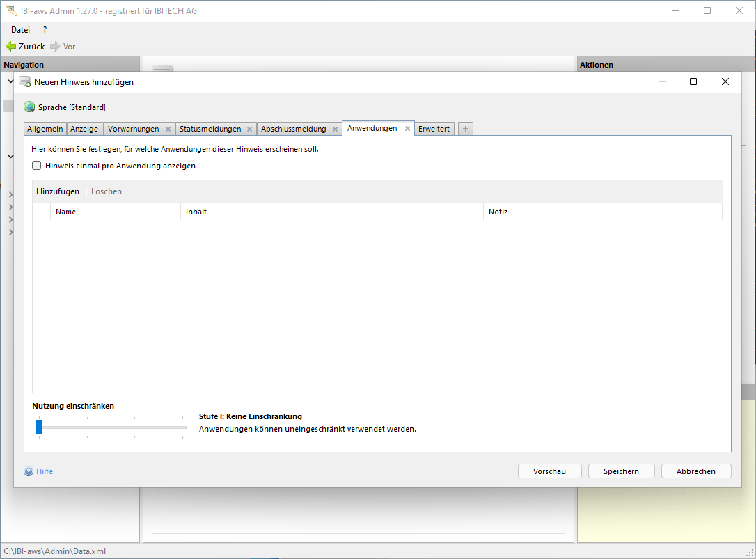Image resolution: width=756 pixels, height=559 pixels.
Task: Open the Datei menu
Action: (x=20, y=30)
